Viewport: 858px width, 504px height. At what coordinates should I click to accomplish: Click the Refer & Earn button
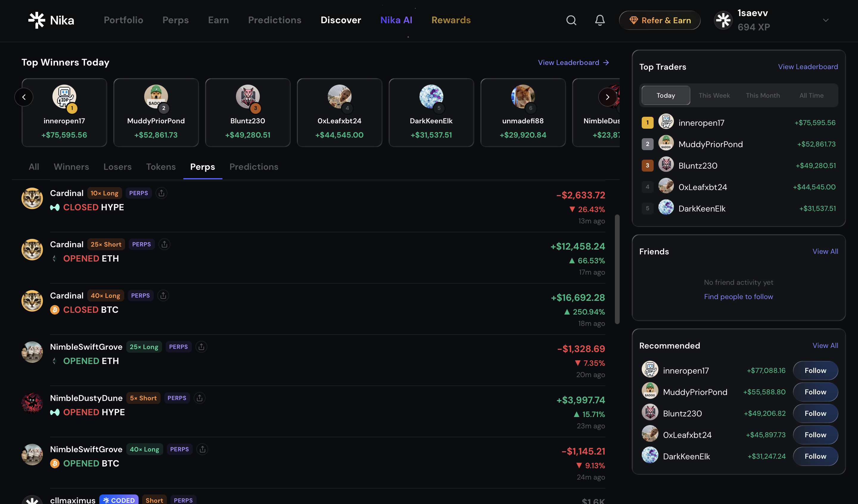[660, 21]
